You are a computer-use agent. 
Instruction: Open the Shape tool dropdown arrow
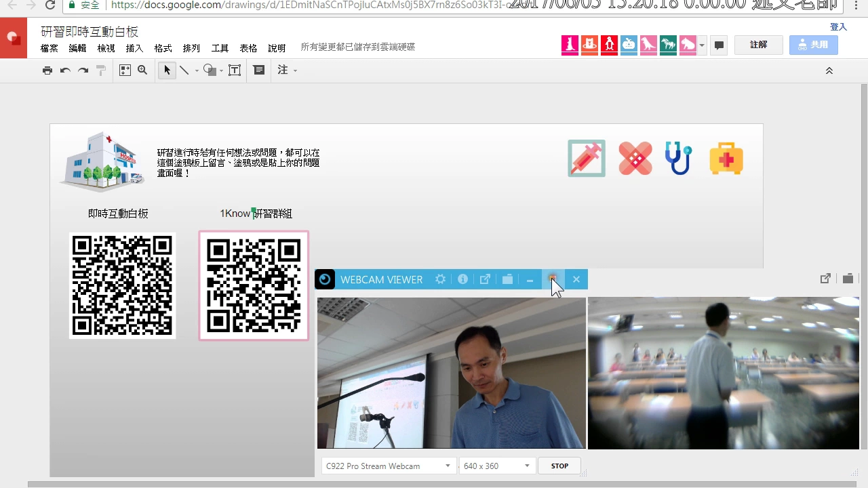pos(221,71)
